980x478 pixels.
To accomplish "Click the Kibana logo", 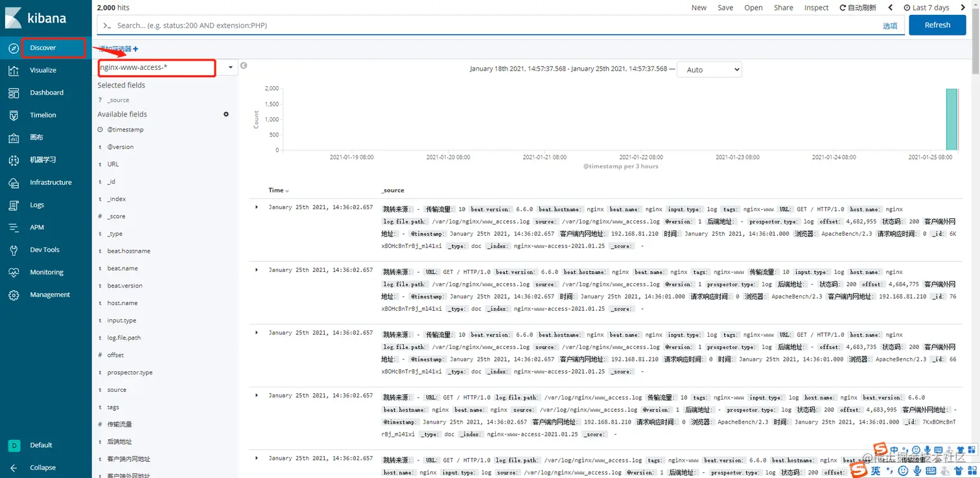I will (x=36, y=17).
